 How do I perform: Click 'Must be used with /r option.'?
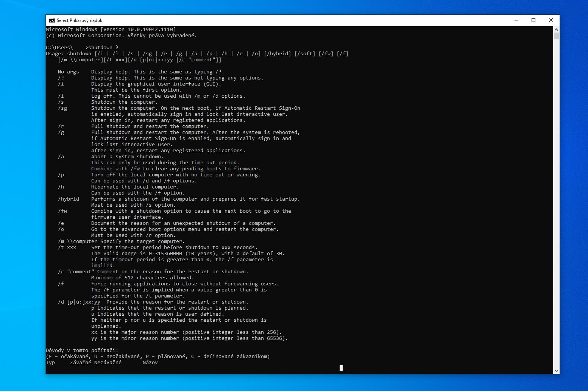(134, 235)
